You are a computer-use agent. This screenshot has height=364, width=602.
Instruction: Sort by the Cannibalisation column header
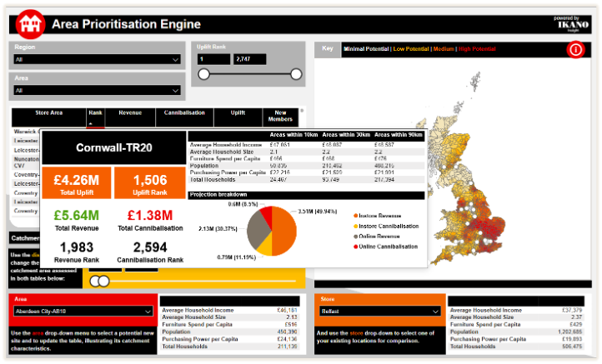(184, 117)
